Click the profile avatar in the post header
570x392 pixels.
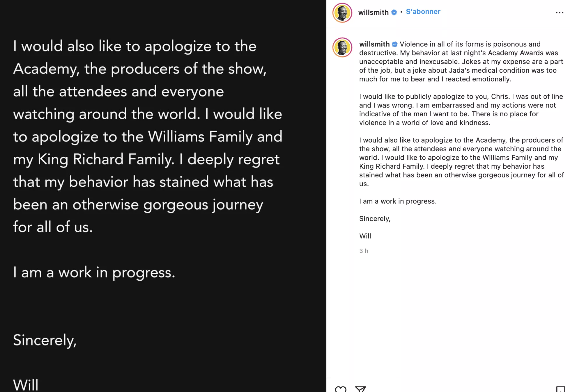[342, 13]
